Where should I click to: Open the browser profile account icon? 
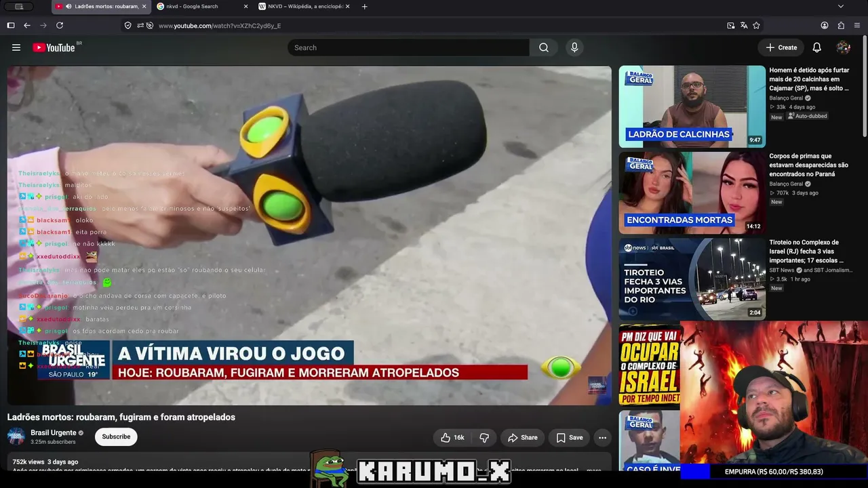tap(825, 25)
